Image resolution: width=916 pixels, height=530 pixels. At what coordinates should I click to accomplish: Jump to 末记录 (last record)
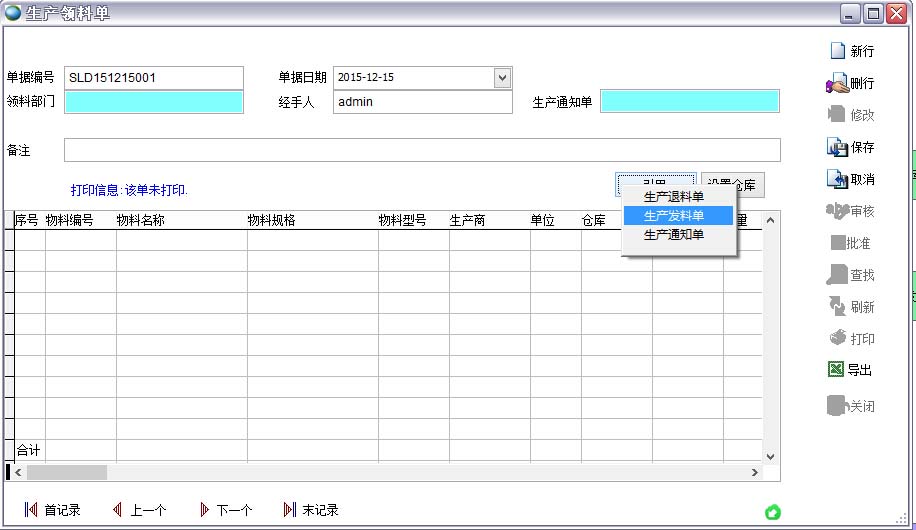pyautogui.click(x=290, y=510)
